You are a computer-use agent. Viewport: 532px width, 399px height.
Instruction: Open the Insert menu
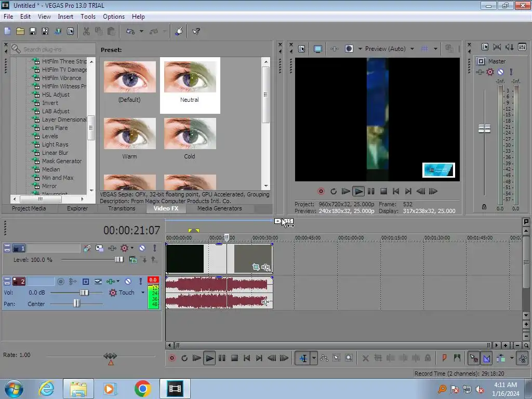click(65, 16)
